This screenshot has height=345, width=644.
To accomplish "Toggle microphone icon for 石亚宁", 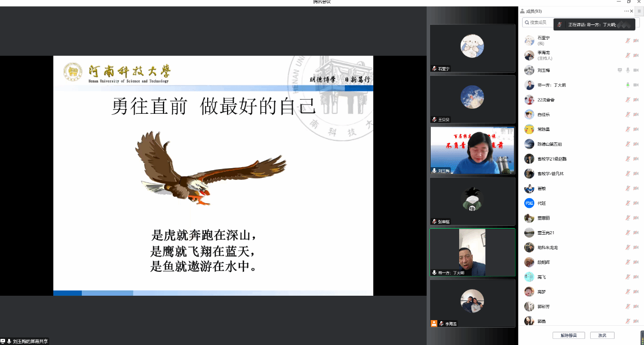I will click(x=628, y=41).
